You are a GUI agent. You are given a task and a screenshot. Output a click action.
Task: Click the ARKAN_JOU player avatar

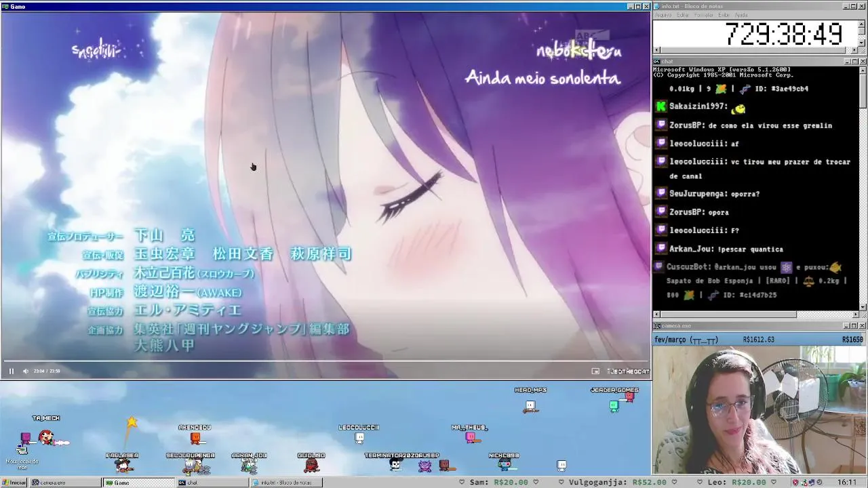(x=249, y=466)
